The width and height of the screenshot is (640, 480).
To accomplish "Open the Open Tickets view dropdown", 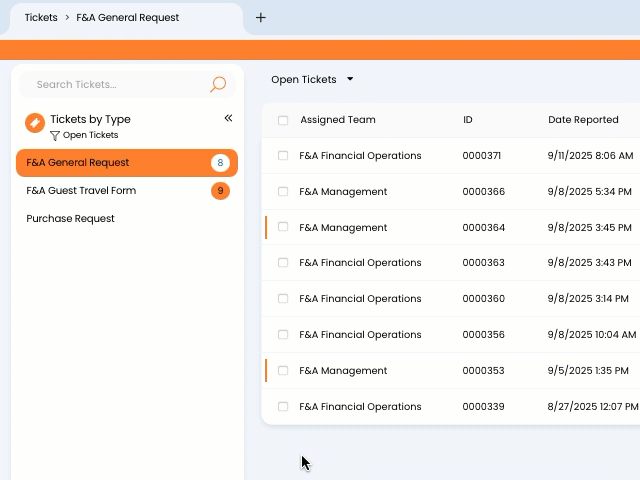I will tap(312, 79).
